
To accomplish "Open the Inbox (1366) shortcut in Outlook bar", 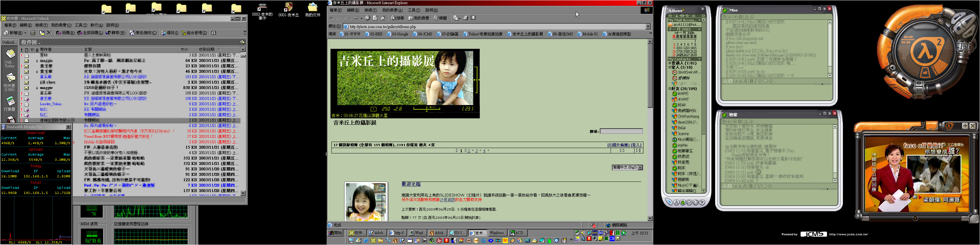I will 10,82.
